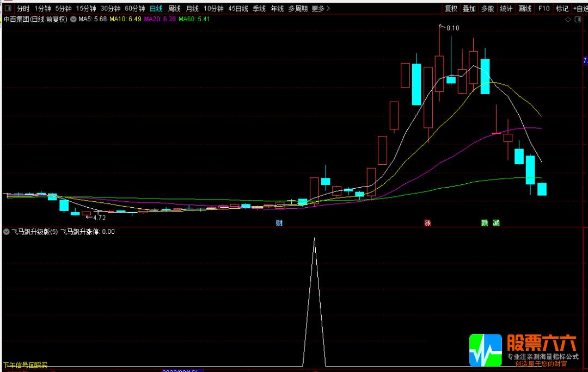This screenshot has width=588, height=372.
Task: Click the 财 event marker
Action: point(279,223)
